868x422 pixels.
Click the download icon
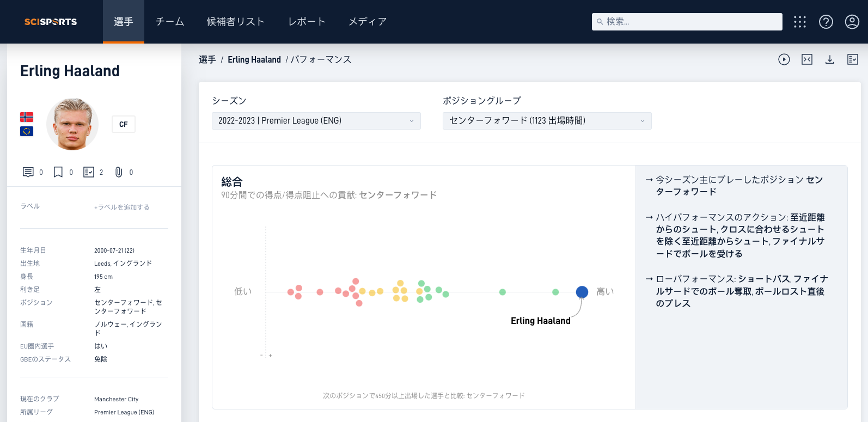(830, 59)
